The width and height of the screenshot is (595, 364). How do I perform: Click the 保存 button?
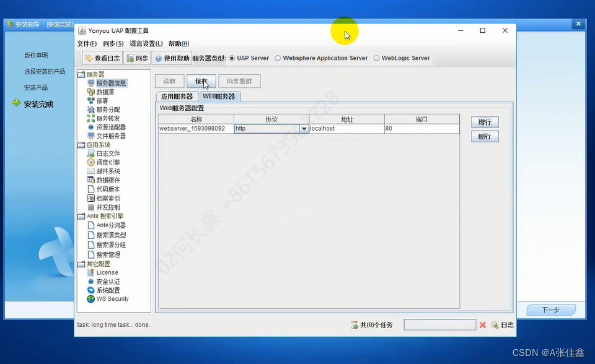(x=201, y=81)
